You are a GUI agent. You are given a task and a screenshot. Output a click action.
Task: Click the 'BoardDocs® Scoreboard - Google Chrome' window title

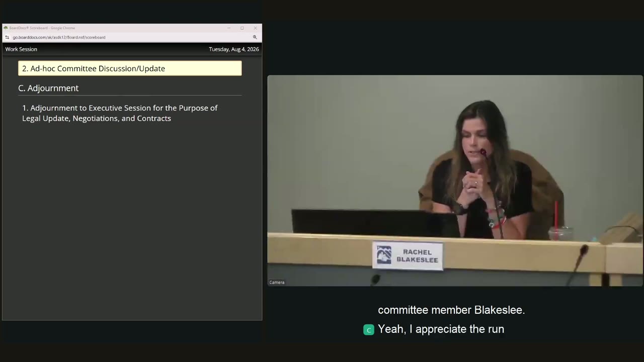click(42, 28)
